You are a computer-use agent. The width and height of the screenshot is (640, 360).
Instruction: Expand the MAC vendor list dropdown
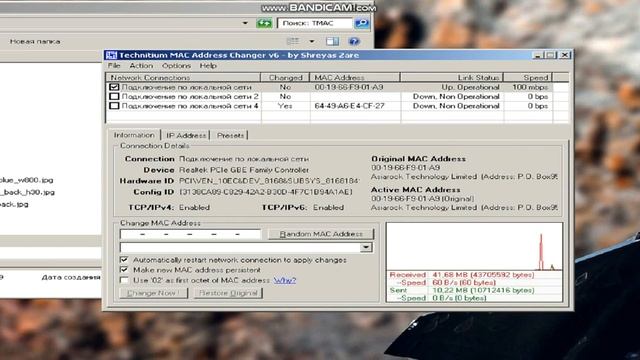366,247
